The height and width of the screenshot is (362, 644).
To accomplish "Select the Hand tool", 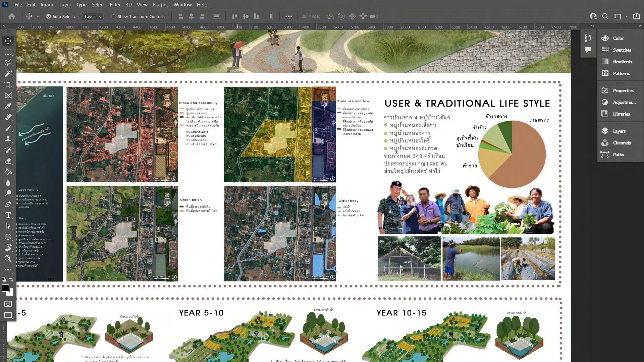I will click(8, 248).
